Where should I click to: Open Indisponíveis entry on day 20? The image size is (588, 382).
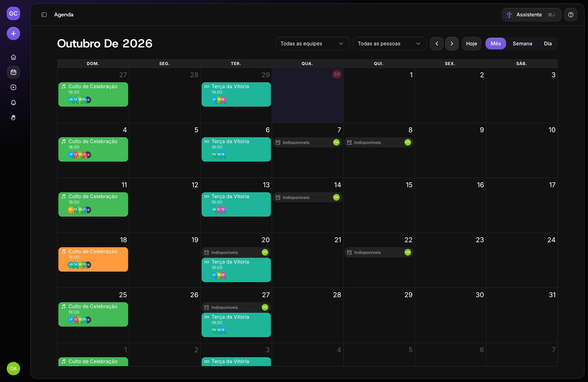236,252
